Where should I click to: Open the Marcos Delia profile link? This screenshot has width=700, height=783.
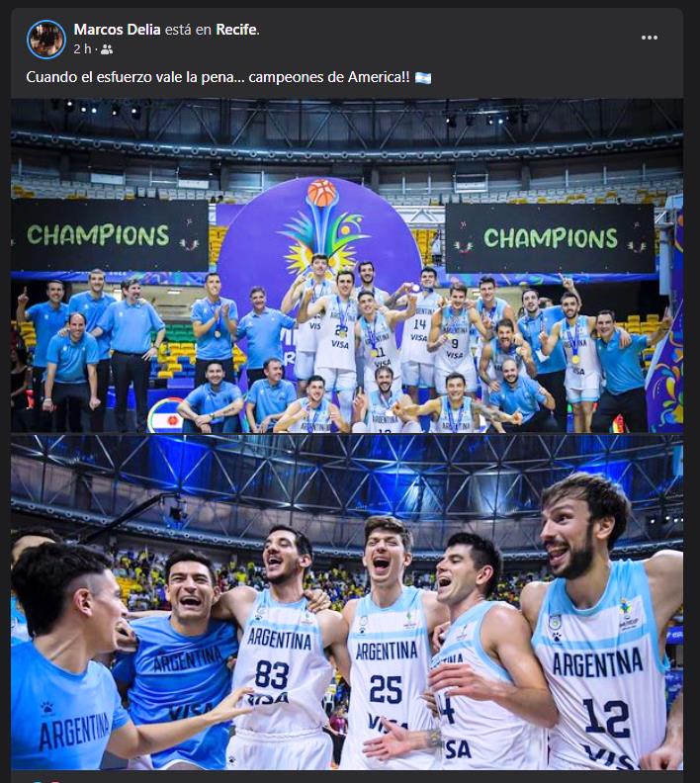[117, 30]
